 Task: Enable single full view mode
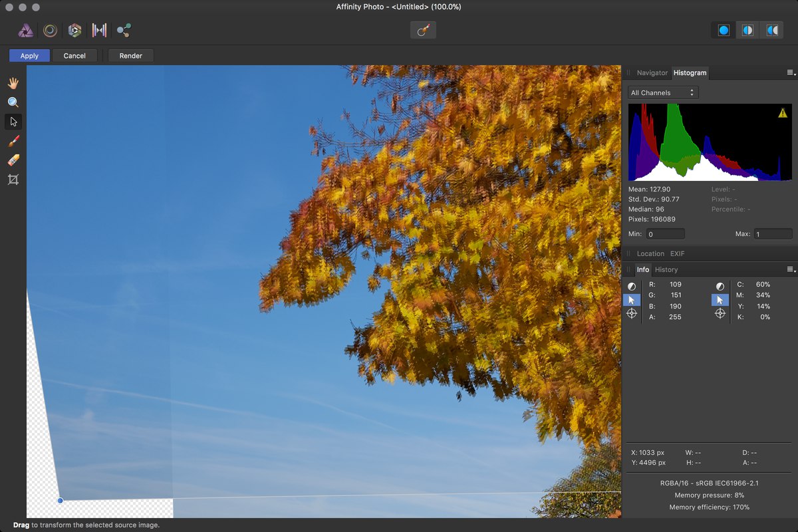click(x=724, y=31)
